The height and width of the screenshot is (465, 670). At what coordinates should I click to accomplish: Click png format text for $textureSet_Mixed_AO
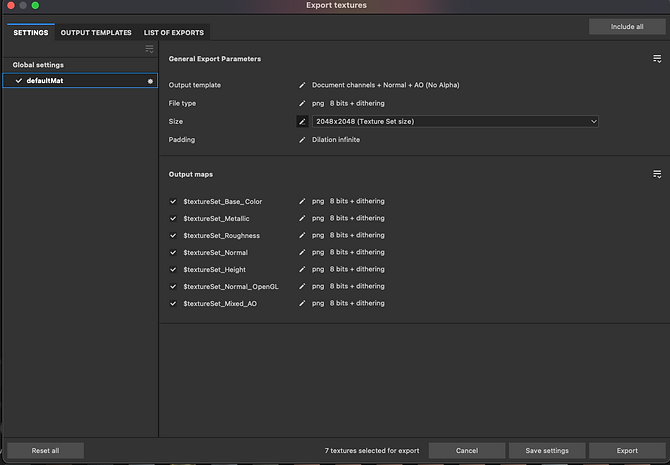coord(318,303)
